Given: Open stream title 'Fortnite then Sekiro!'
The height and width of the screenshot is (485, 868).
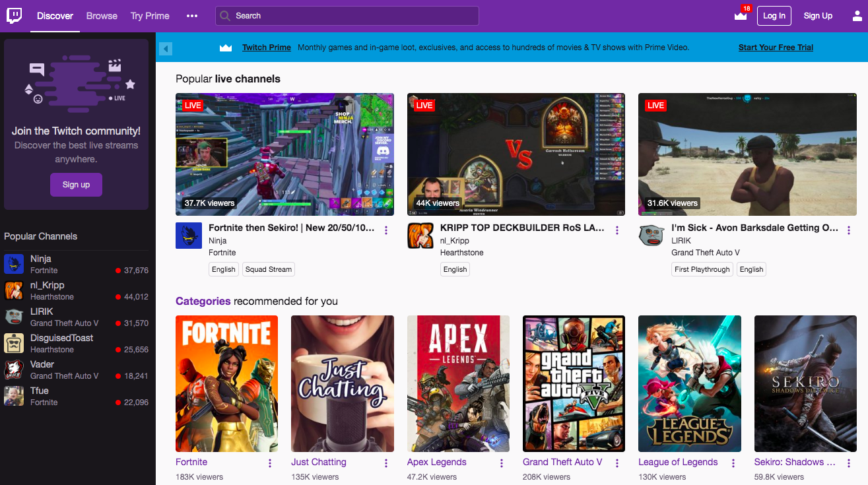Looking at the screenshot, I should (291, 228).
